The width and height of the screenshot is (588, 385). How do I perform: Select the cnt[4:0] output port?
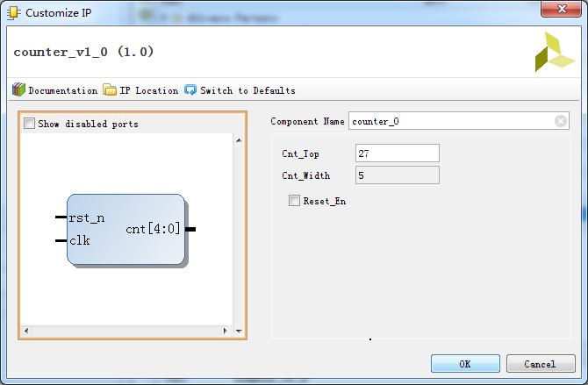(153, 229)
